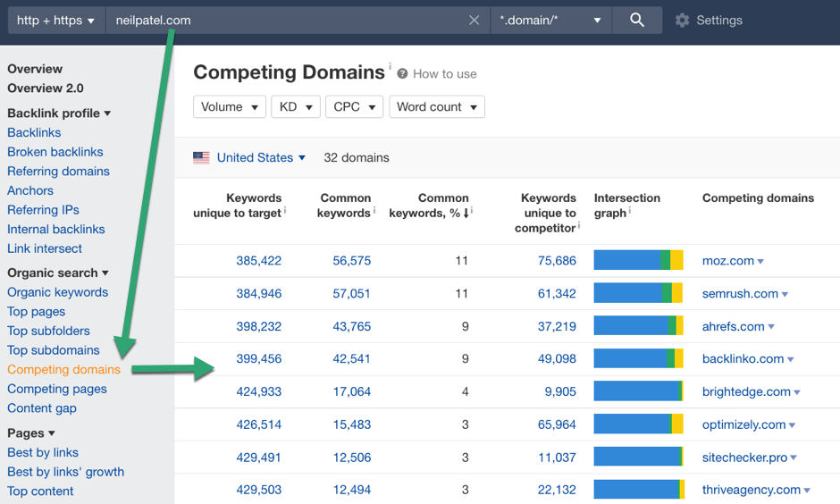Click the backlinko.com intersection graph bar
This screenshot has width=840, height=504.
639,358
